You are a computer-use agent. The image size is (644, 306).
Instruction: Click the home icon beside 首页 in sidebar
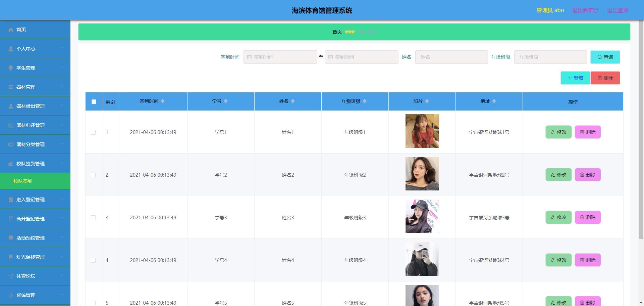11,30
